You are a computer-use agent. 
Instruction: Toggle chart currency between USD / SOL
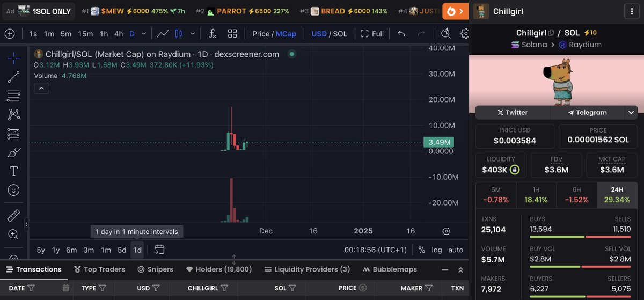coord(329,34)
